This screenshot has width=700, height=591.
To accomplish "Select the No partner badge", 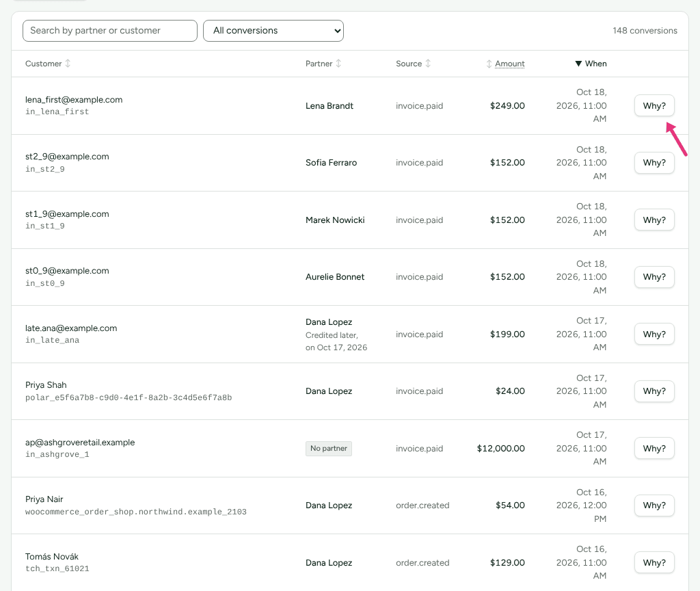I will click(329, 449).
